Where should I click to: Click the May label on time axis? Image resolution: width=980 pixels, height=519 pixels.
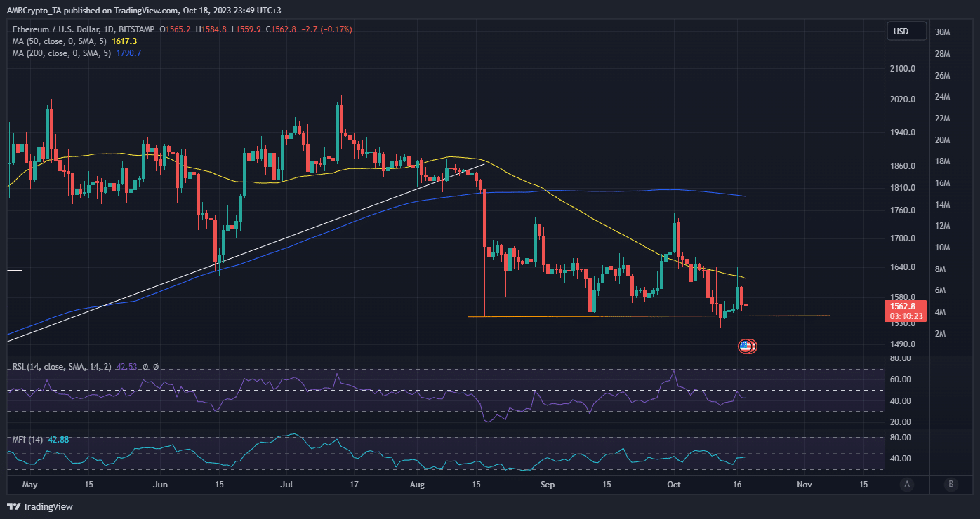(29, 484)
